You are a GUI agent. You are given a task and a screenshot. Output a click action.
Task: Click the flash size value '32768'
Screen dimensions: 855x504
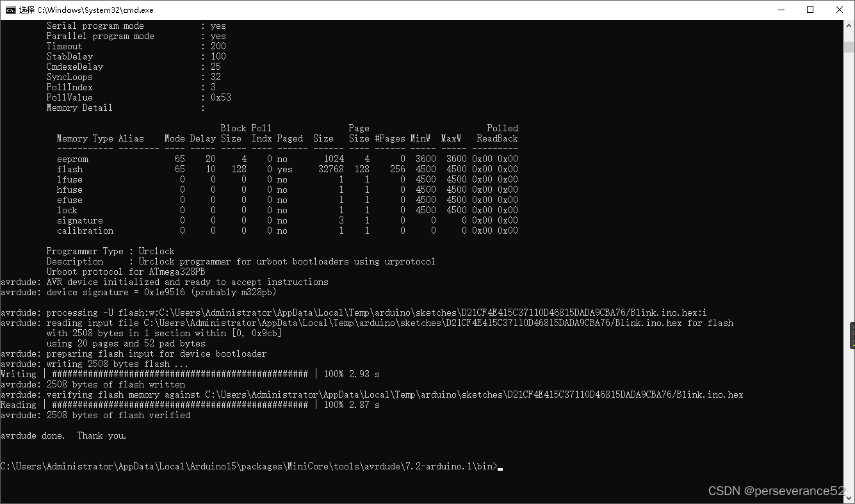point(330,169)
